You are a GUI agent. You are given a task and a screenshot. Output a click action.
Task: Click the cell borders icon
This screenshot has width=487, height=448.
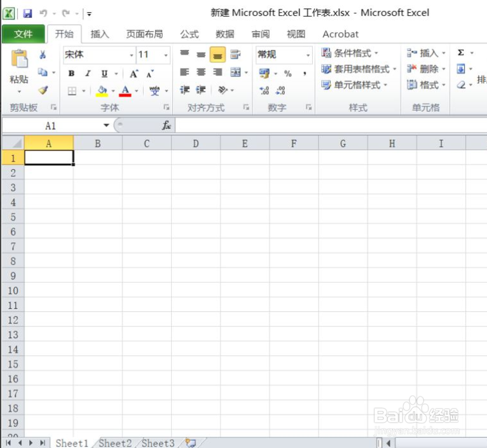click(x=72, y=91)
